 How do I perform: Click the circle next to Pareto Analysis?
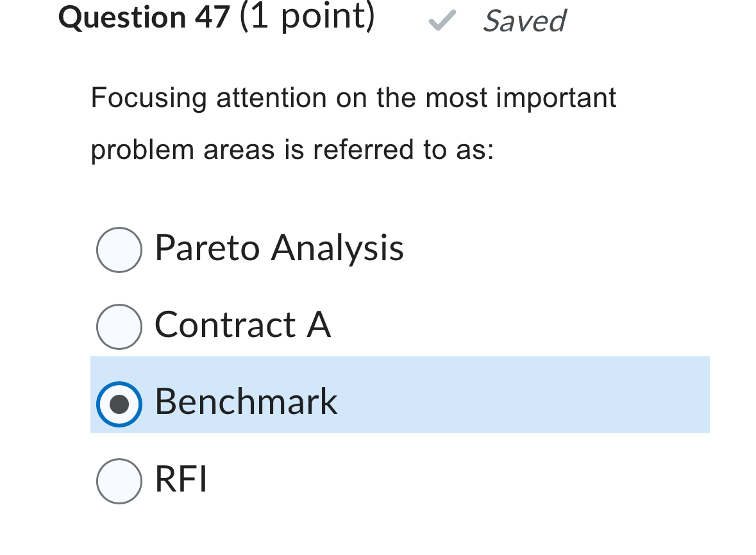point(119,249)
